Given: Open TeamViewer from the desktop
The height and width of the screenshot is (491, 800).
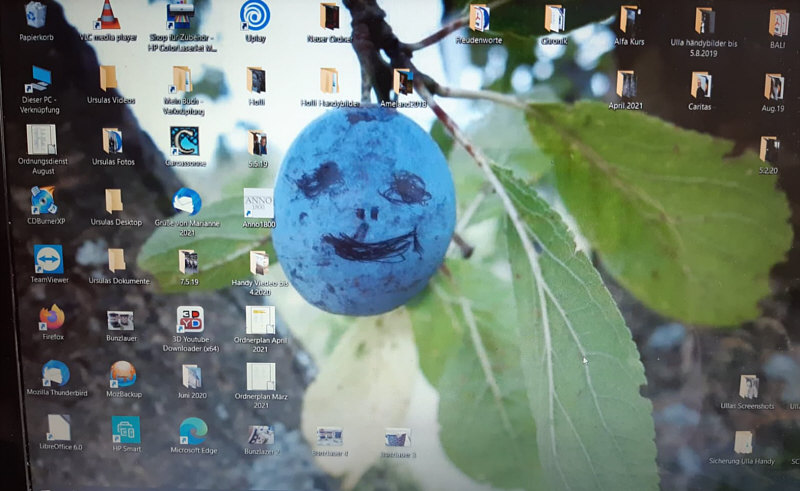Looking at the screenshot, I should 48,260.
